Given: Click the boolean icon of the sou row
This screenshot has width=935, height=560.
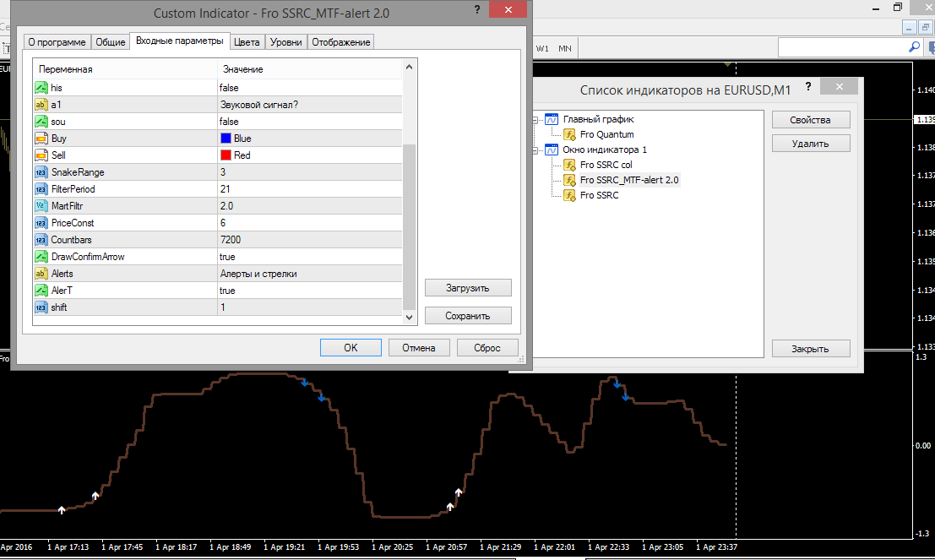Looking at the screenshot, I should coord(41,122).
